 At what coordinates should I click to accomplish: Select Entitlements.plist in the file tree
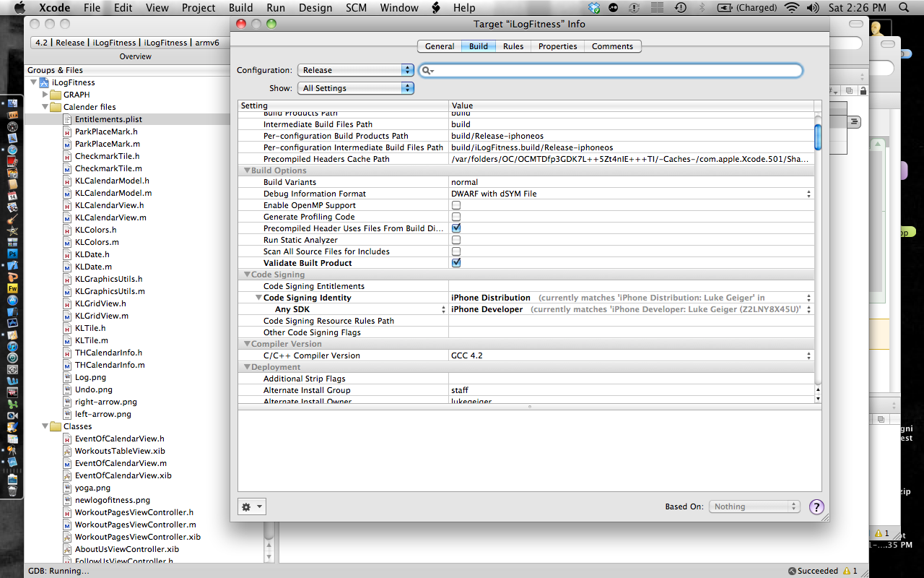(108, 119)
